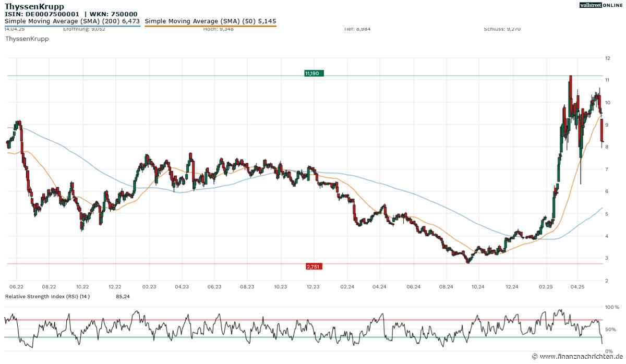This screenshot has width=626, height=364.
Task: Click price axis label 8
Action: (606, 147)
